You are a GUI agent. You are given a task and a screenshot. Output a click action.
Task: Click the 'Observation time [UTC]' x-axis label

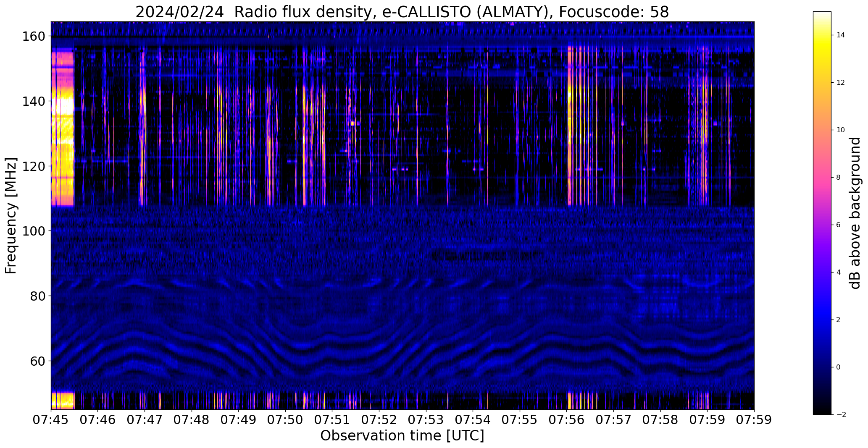click(402, 436)
